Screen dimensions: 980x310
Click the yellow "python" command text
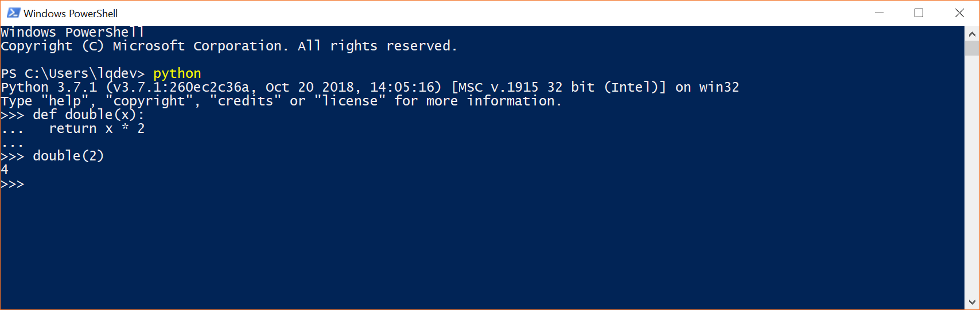(x=177, y=73)
